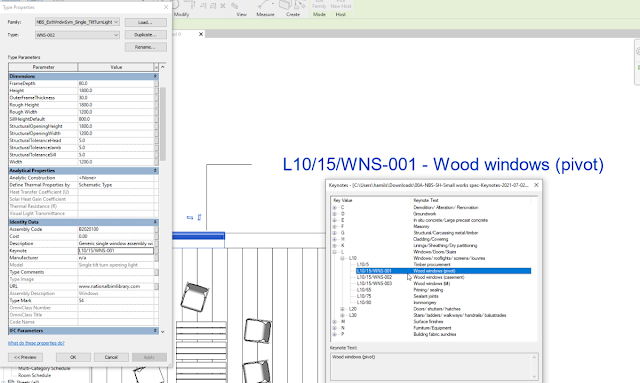Select keynote L10/15/WNS-003 Wood windows
Screen dimensions: 640x383
443,283
